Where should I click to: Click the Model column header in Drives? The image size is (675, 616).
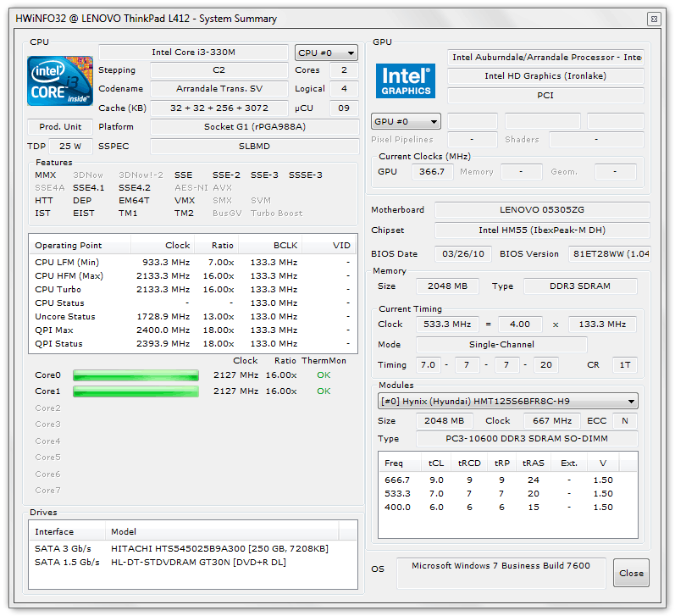click(222, 531)
